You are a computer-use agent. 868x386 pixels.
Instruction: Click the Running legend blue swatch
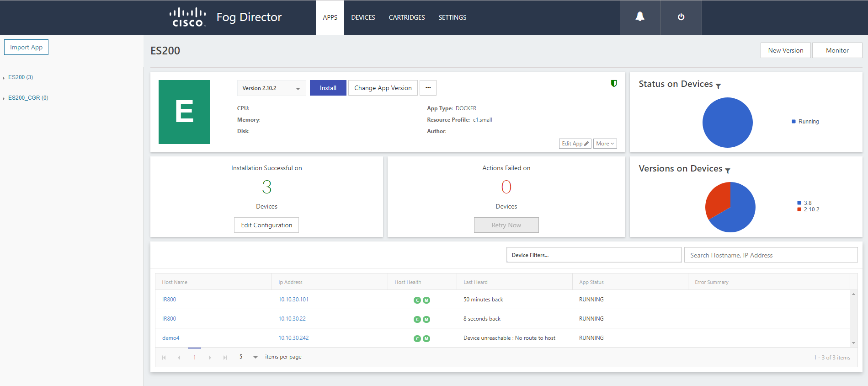point(793,122)
